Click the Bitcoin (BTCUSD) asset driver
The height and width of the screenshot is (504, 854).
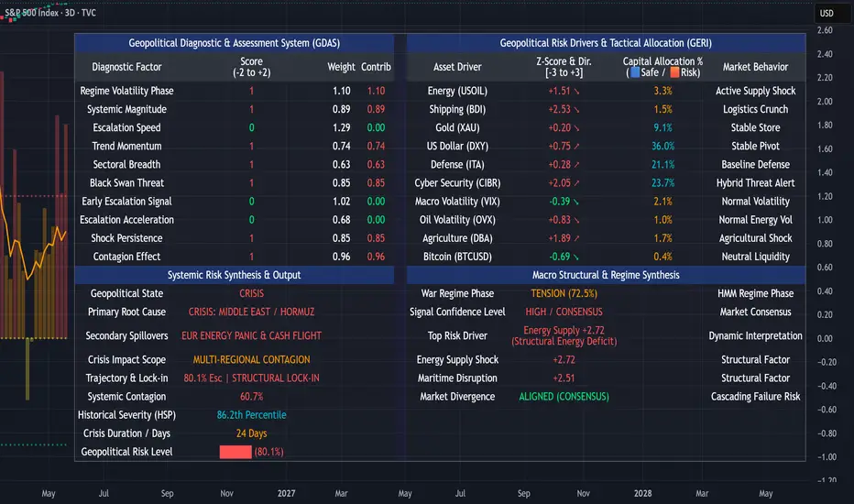(457, 257)
